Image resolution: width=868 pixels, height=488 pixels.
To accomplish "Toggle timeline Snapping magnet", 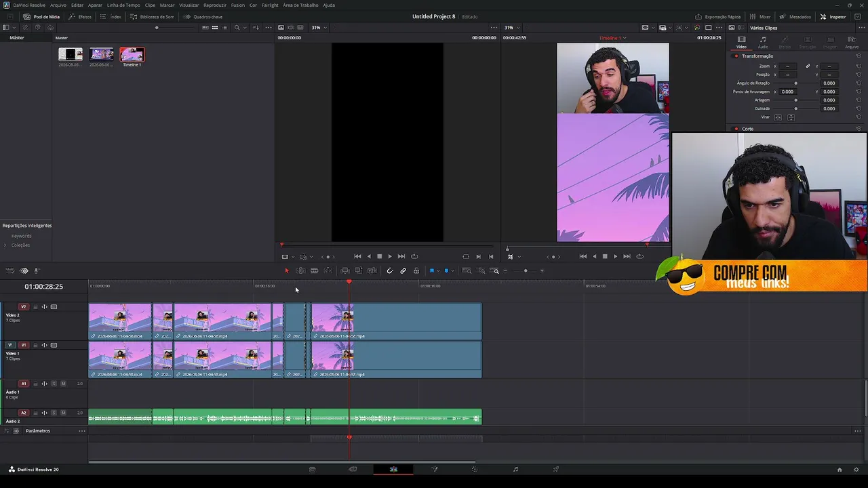I will click(x=389, y=271).
